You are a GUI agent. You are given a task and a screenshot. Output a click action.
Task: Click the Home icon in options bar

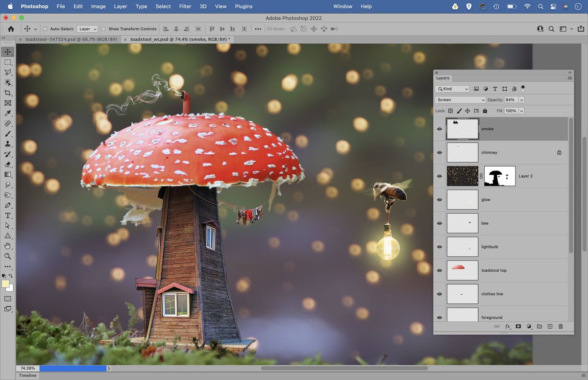coord(11,29)
